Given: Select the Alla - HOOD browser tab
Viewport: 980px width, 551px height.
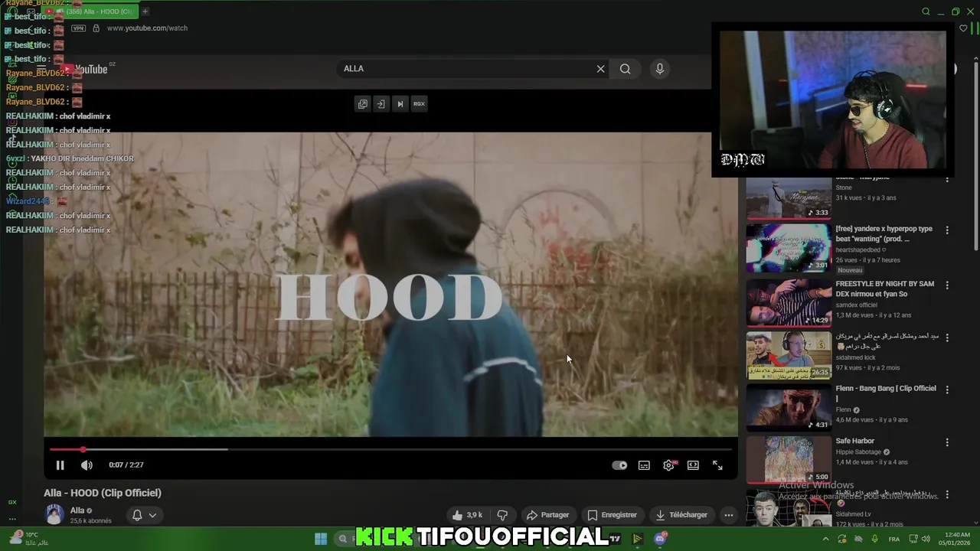Looking at the screenshot, I should coord(90,11).
